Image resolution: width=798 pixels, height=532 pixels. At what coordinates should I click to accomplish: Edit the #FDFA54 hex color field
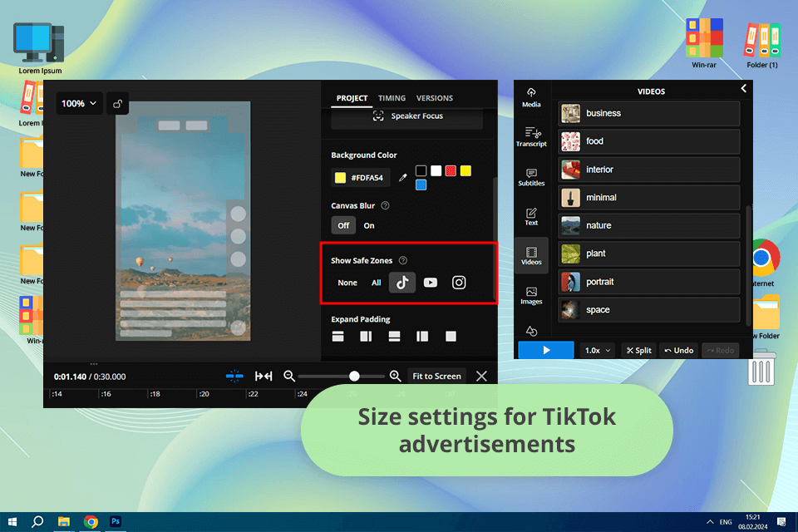point(362,178)
